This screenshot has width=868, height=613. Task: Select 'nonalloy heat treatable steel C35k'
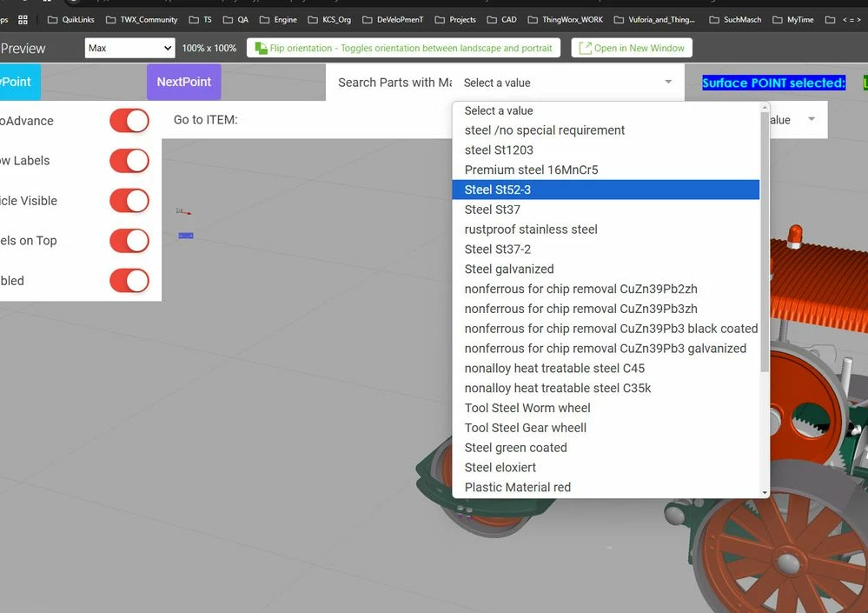(606, 388)
